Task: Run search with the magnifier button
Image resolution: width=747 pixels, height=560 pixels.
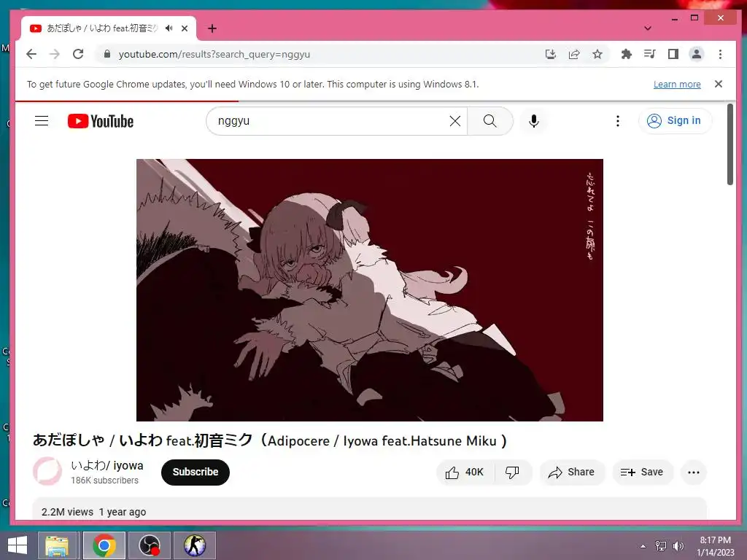Action: click(x=489, y=121)
